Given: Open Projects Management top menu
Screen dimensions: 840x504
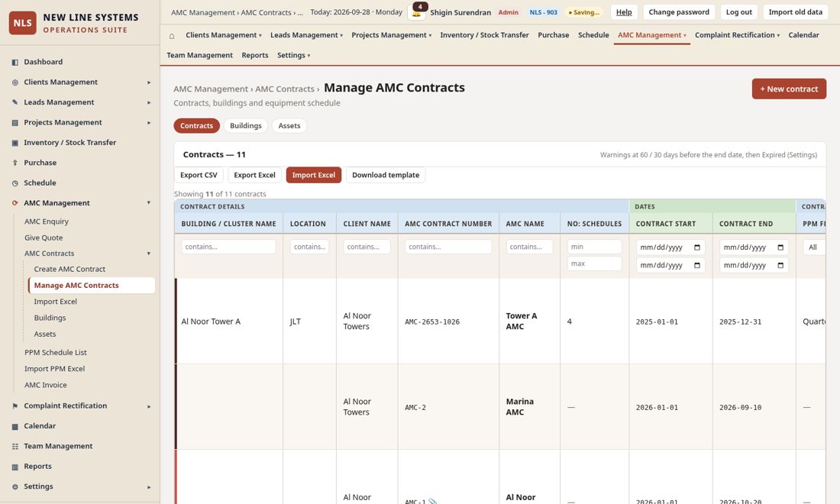Looking at the screenshot, I should (x=391, y=35).
